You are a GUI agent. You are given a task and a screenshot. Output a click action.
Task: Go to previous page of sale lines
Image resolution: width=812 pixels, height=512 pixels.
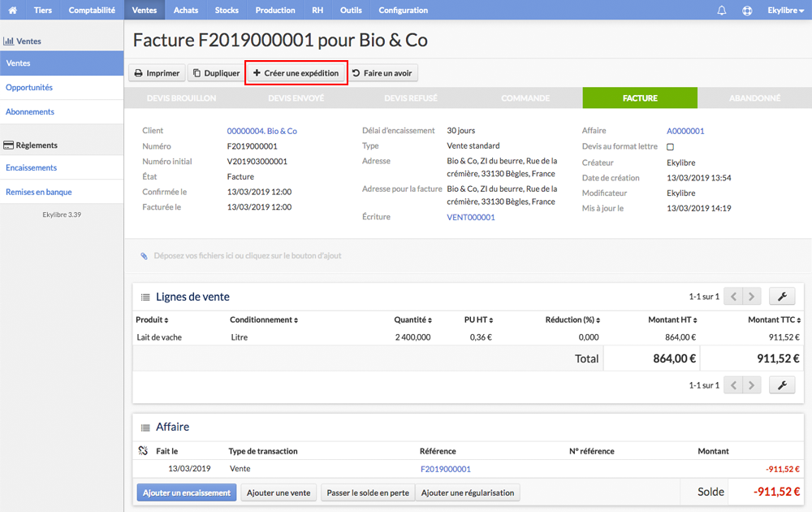pyautogui.click(x=733, y=297)
